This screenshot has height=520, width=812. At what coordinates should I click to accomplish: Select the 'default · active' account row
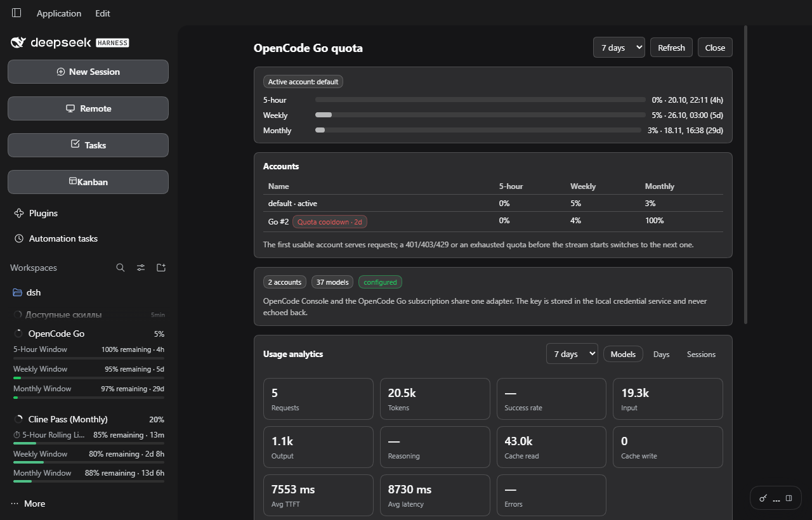[493, 203]
